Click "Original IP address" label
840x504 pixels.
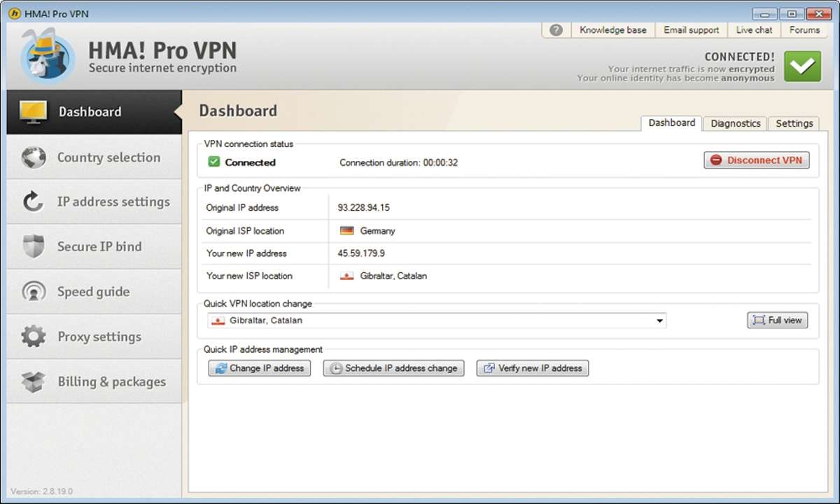(x=242, y=208)
